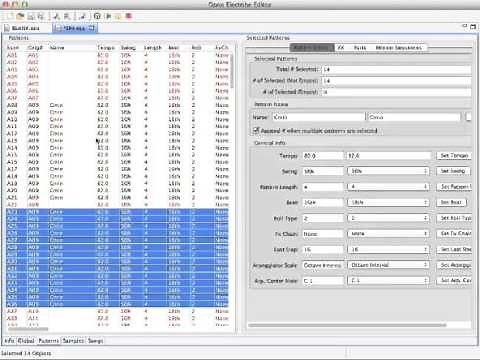The image size is (480, 360).
Task: Open the Fx Chain dropdown
Action: point(388,234)
